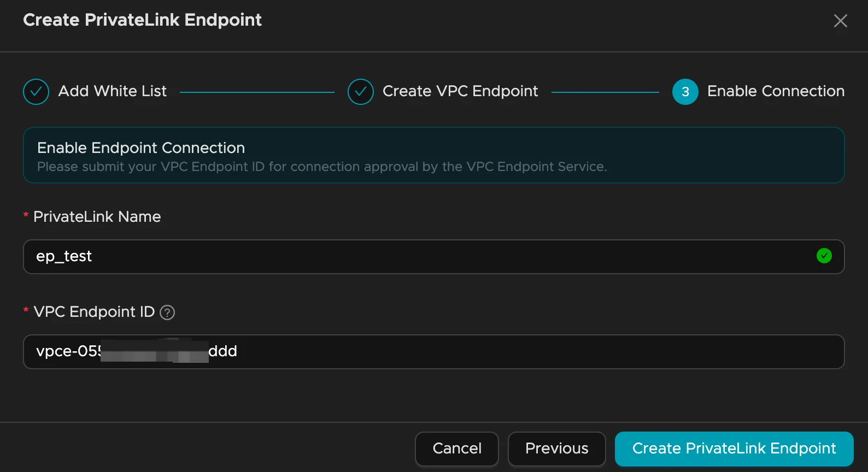Click Create PrivateLink Endpoint button

point(734,449)
